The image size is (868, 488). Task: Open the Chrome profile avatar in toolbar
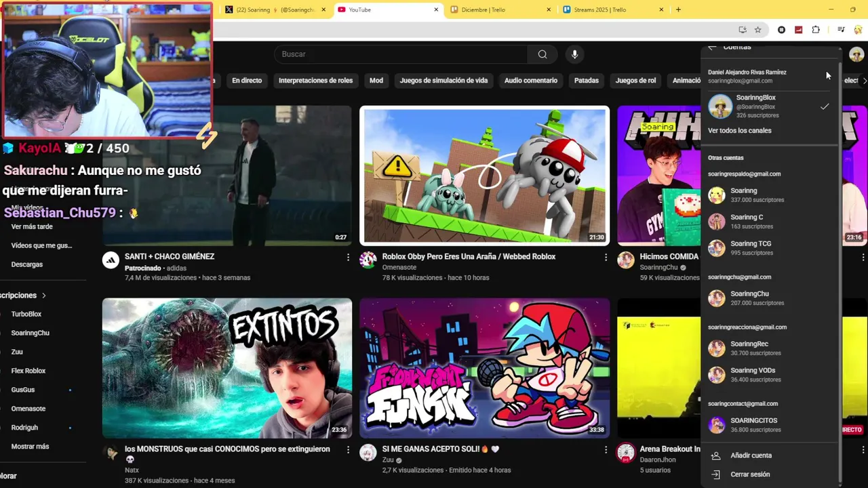pos(859,30)
